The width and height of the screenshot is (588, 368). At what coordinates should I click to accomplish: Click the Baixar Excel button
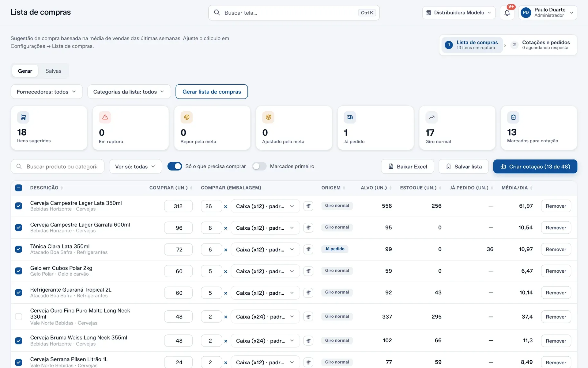[407, 167]
